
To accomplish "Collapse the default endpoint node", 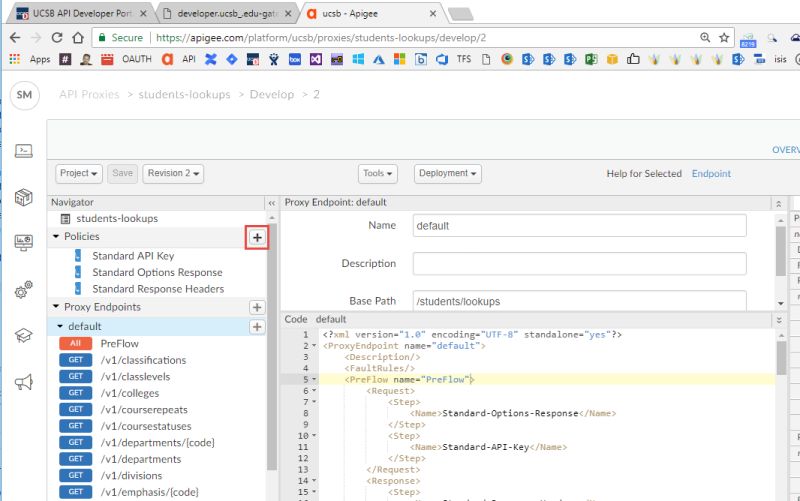I will pyautogui.click(x=60, y=326).
